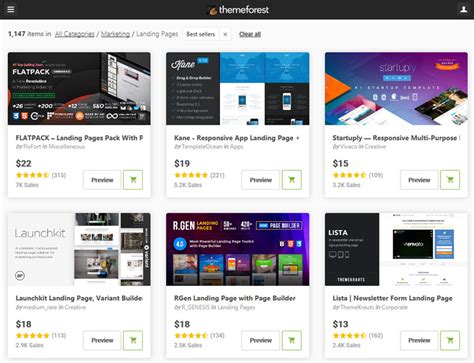The width and height of the screenshot is (474, 363).
Task: Preview the Kane item
Action: [x=261, y=180]
